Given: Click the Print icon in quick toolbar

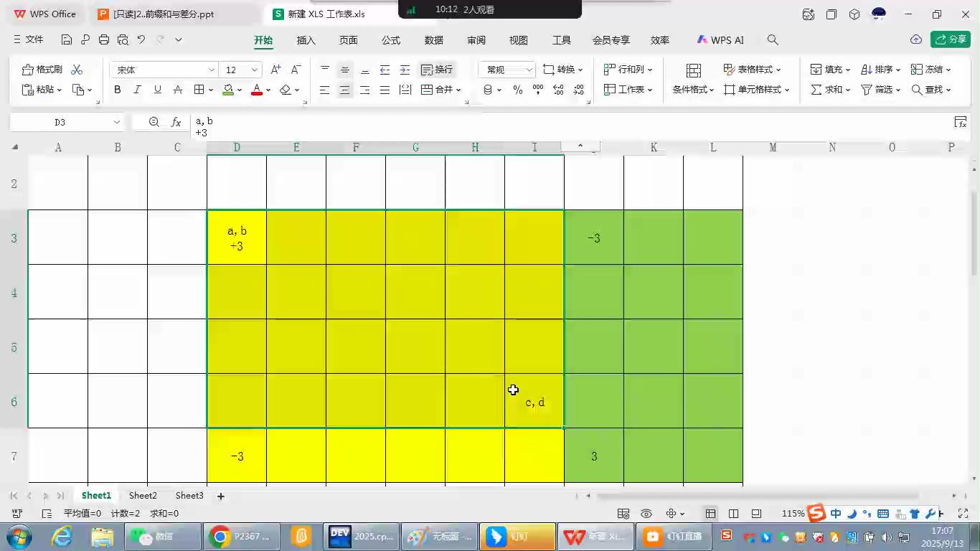Looking at the screenshot, I should tap(104, 40).
